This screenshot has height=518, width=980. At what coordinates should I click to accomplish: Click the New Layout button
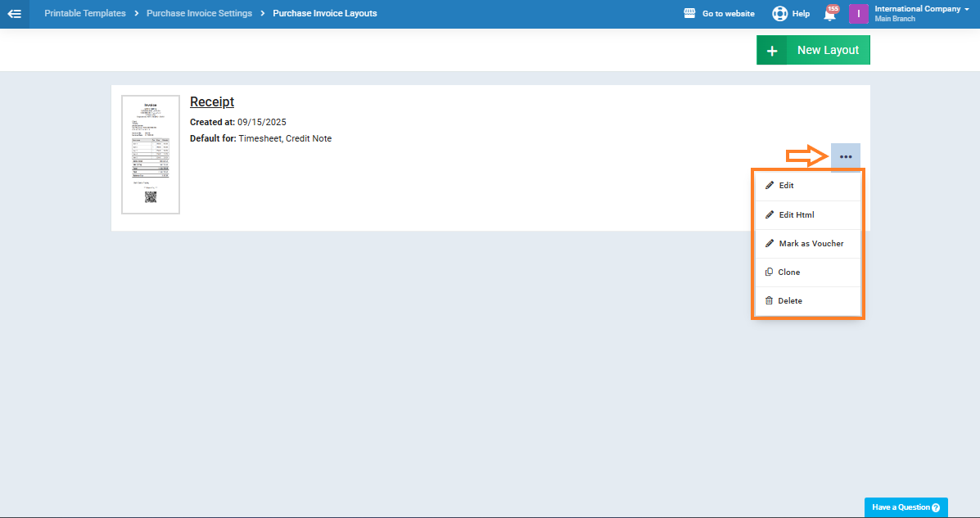(x=828, y=51)
